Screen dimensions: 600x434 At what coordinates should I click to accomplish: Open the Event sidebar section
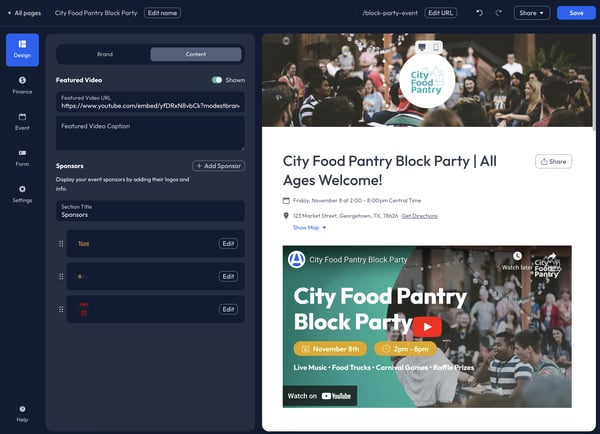pyautogui.click(x=22, y=122)
